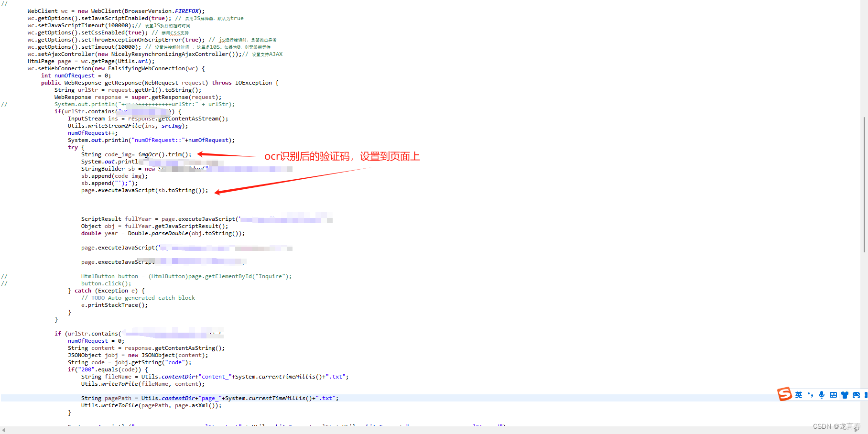The height and width of the screenshot is (434, 868).
Task: Open the Sogou game controller icon
Action: click(856, 395)
